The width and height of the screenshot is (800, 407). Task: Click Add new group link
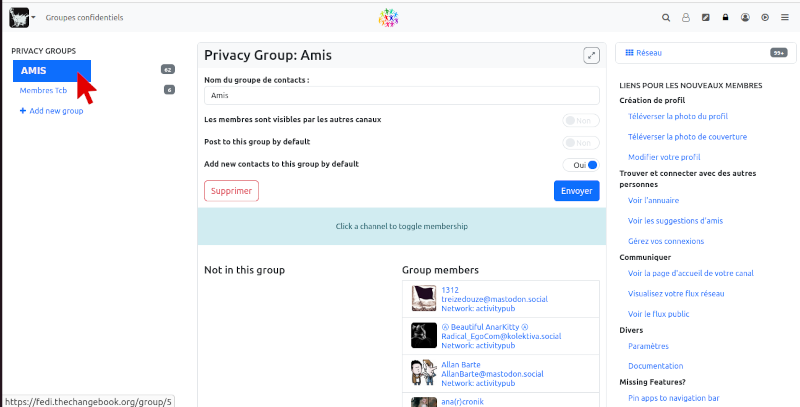(51, 111)
